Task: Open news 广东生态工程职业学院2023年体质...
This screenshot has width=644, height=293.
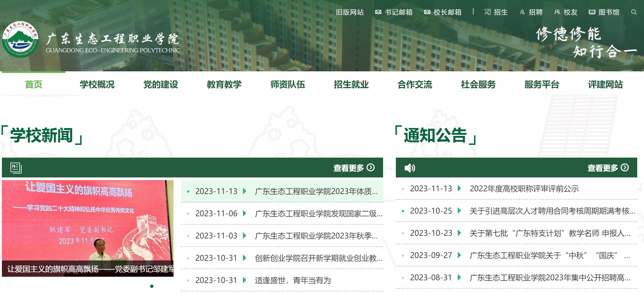Action: point(316,191)
